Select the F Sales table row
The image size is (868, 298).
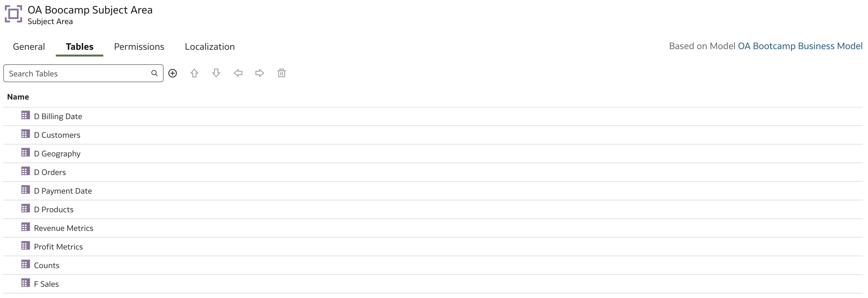click(x=433, y=284)
